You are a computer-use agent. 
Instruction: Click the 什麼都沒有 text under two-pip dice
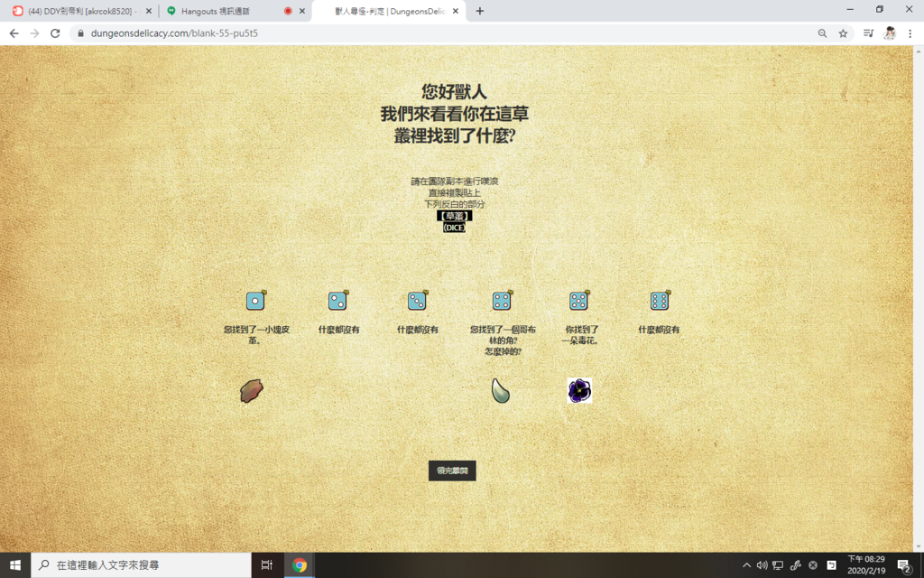pyautogui.click(x=339, y=330)
